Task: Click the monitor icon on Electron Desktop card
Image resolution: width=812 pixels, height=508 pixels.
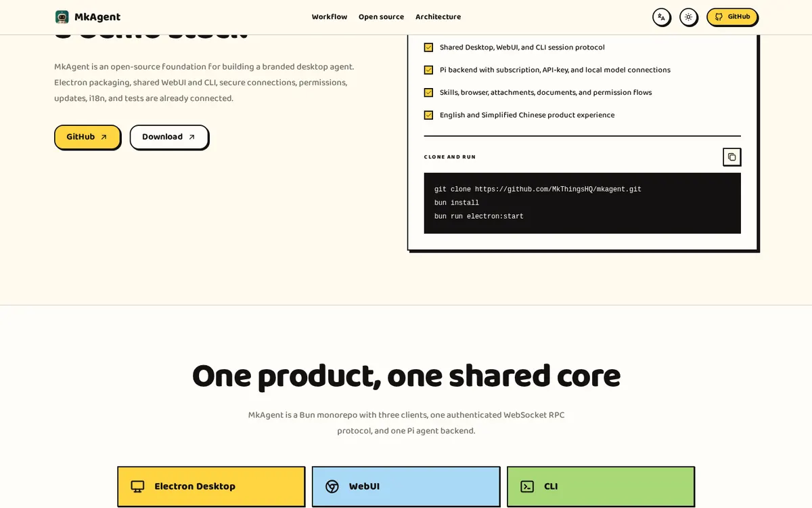Action: 137,486
